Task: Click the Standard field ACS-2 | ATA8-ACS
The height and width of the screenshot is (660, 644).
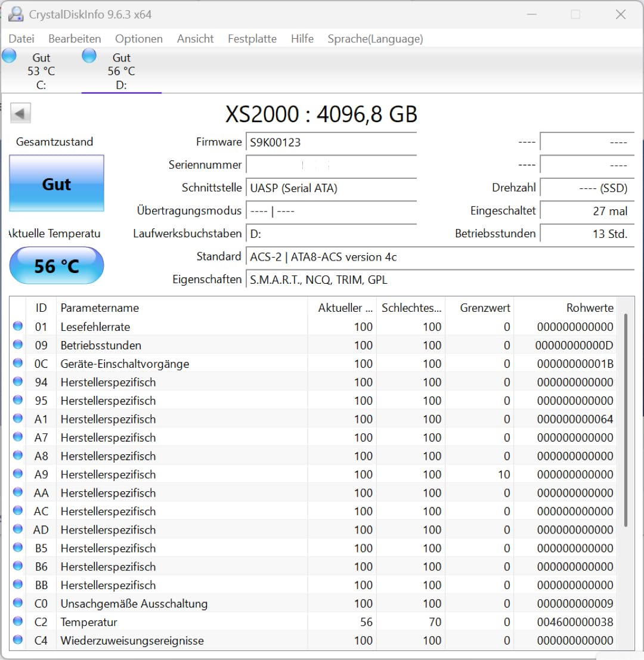Action: pos(440,257)
